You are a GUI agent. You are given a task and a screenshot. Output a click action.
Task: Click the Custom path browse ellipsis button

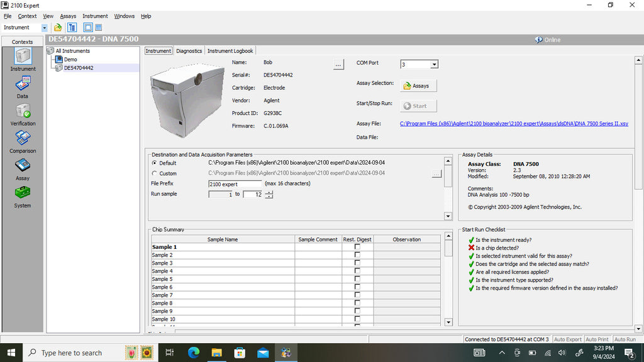point(436,174)
